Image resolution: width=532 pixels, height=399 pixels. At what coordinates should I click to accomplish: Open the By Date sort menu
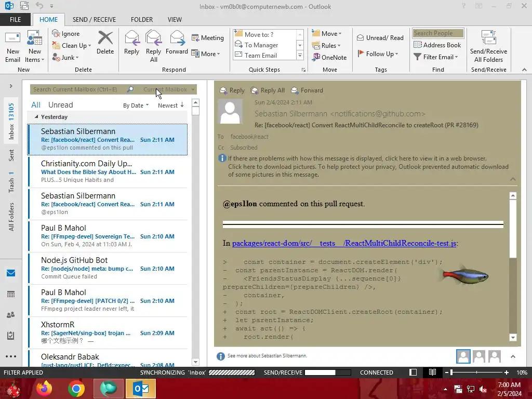(136, 105)
